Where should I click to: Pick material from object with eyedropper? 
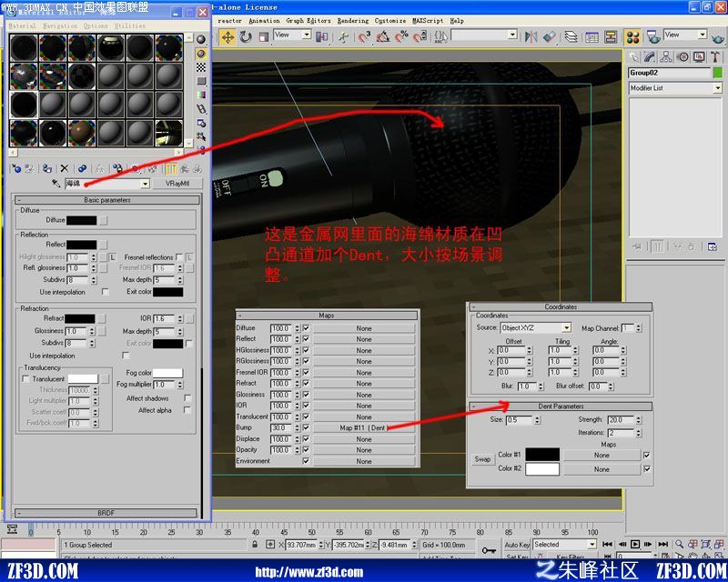56,184
